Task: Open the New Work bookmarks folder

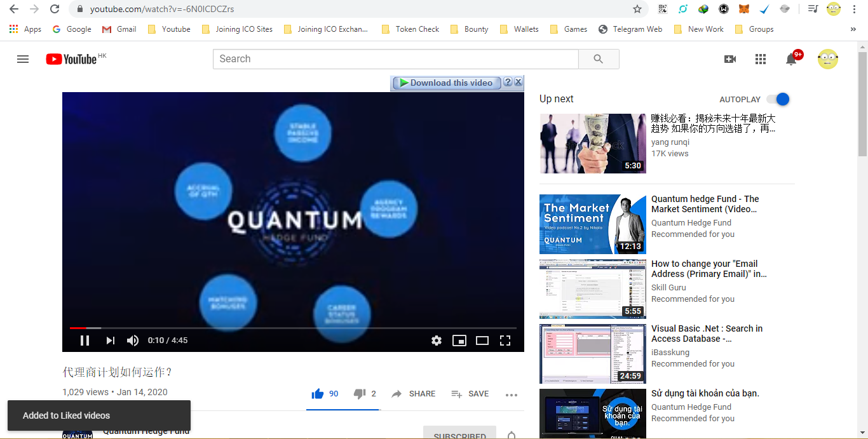Action: 698,29
